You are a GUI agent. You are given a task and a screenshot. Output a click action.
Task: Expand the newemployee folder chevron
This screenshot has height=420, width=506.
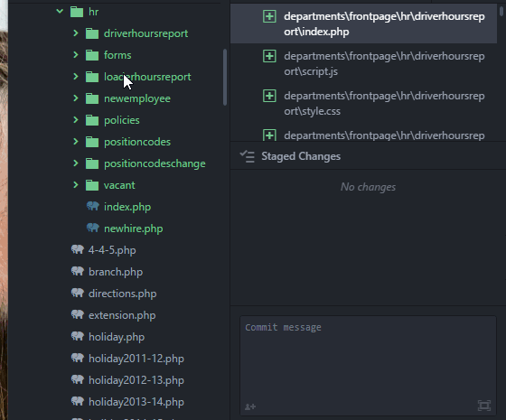[76, 98]
